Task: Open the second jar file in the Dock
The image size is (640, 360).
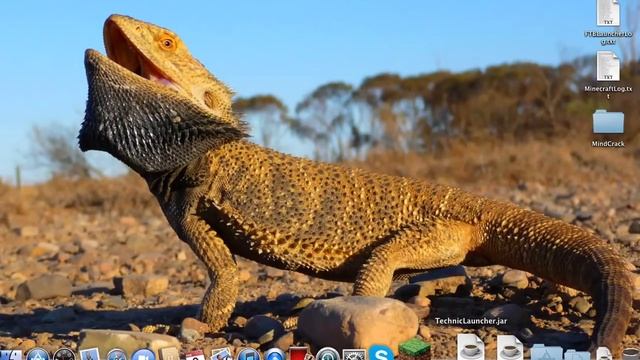Action: click(510, 347)
